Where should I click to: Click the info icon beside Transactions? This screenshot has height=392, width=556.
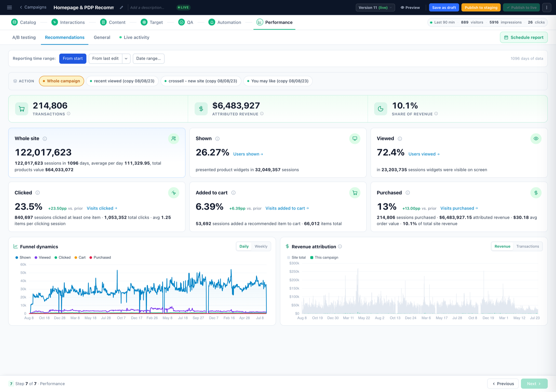(69, 114)
